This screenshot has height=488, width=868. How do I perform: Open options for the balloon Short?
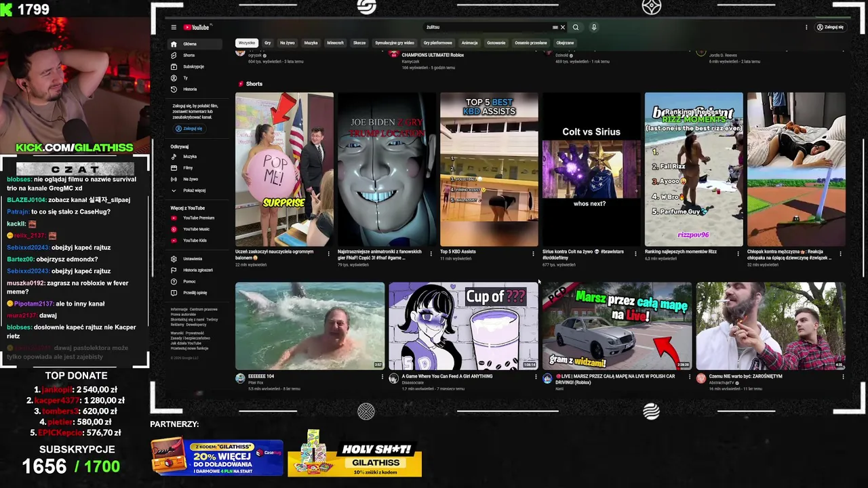pos(329,254)
